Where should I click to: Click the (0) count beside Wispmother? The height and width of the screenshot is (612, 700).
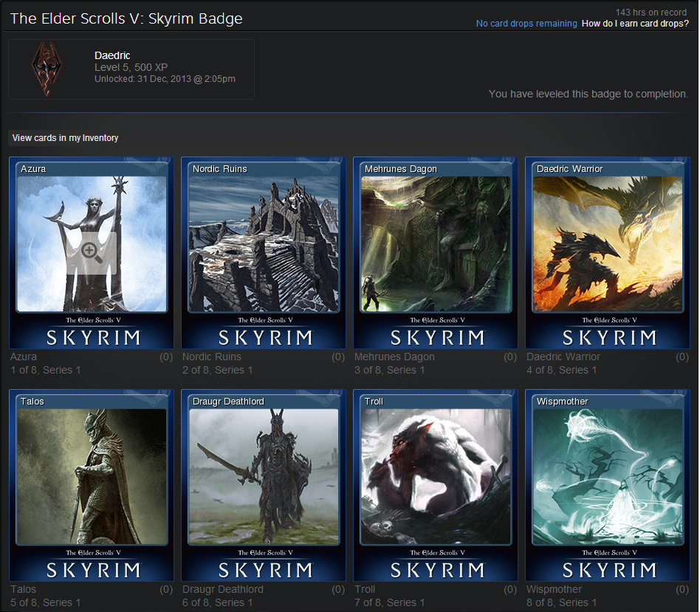[x=682, y=589]
